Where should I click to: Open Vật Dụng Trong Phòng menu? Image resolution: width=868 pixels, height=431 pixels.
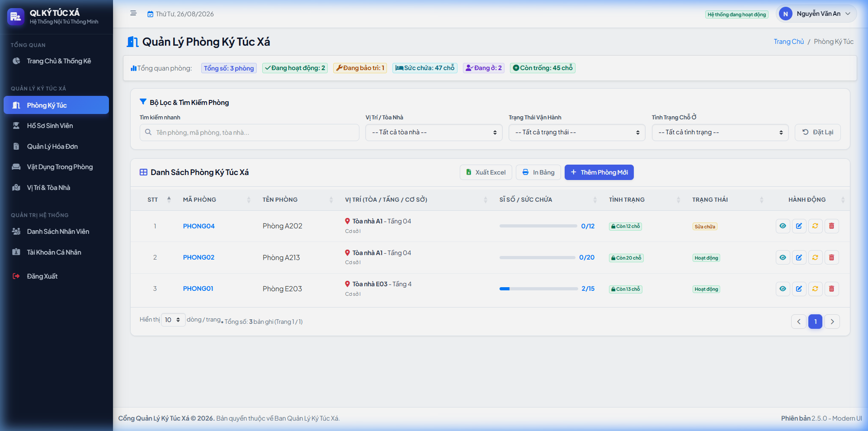56,167
